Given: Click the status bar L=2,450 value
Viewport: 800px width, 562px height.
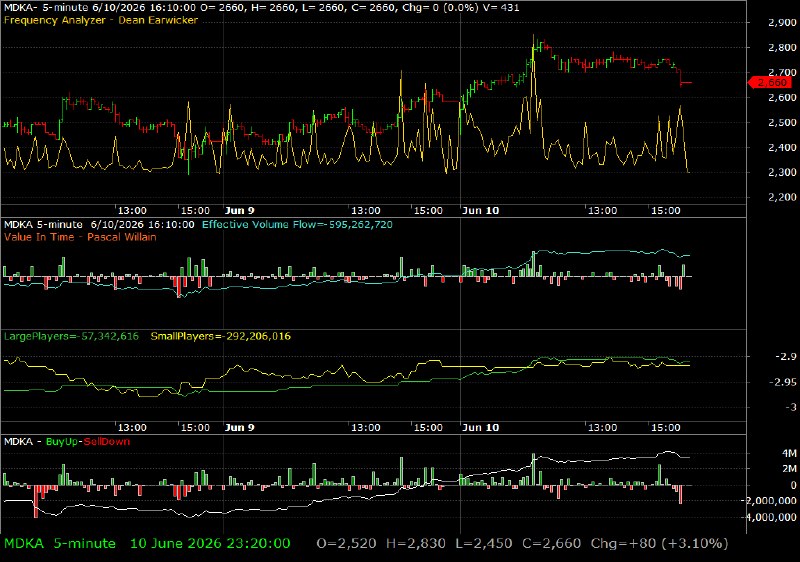Looking at the screenshot, I should 484,544.
